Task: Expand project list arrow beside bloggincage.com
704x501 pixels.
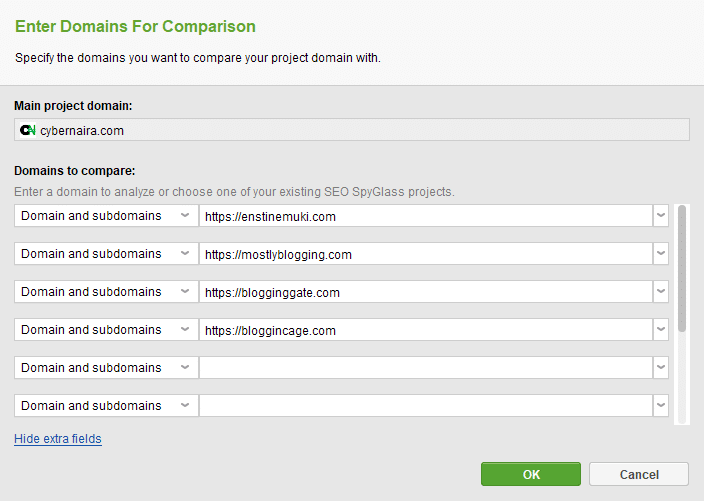Action: (661, 330)
